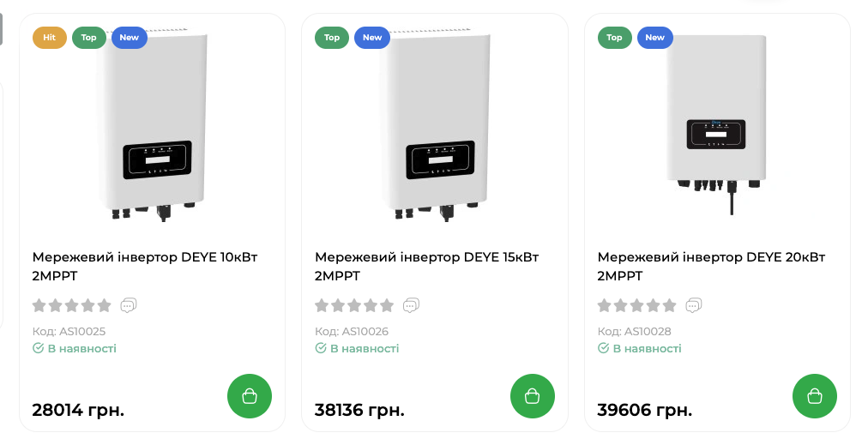Image resolution: width=868 pixels, height=445 pixels.
Task: Rate DEYE 10кВт inverter five stars
Action: point(105,305)
